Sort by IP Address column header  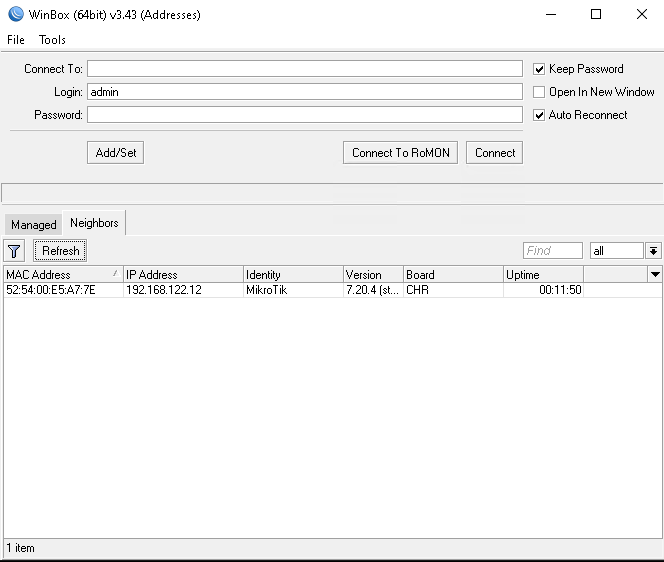click(x=183, y=274)
